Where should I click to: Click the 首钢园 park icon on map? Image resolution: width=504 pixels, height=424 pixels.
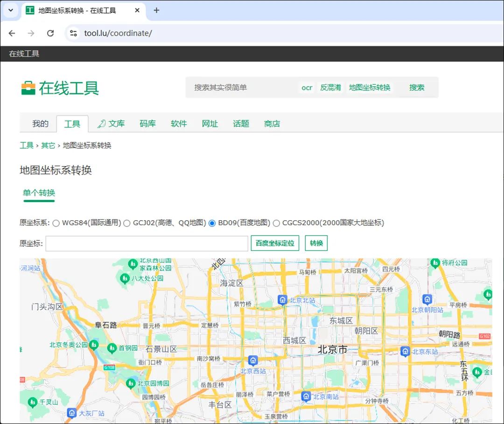coord(112,348)
